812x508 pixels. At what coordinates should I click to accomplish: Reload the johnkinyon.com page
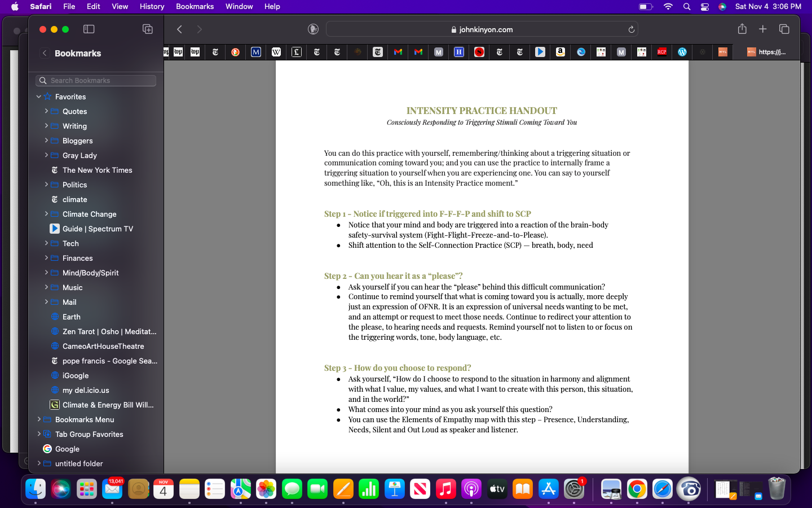(631, 29)
